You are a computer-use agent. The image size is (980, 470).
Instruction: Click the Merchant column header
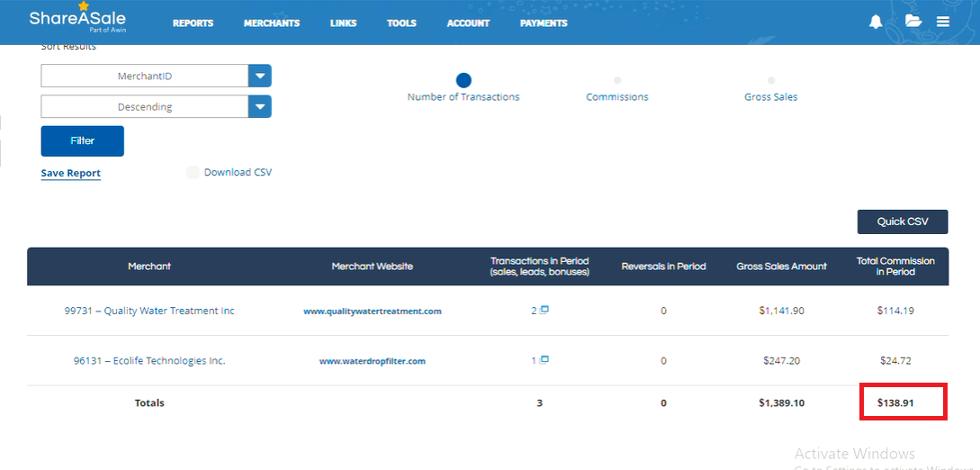point(149,267)
